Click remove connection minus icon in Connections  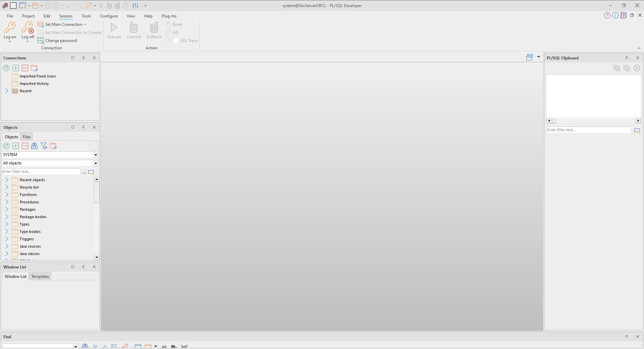point(25,68)
